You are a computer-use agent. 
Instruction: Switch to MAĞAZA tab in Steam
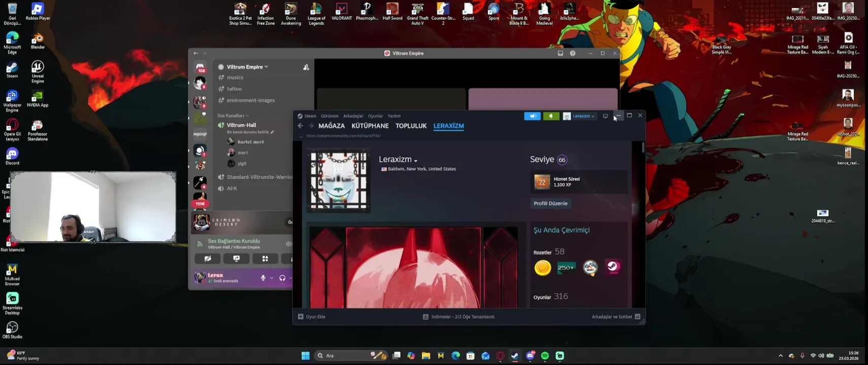click(331, 126)
